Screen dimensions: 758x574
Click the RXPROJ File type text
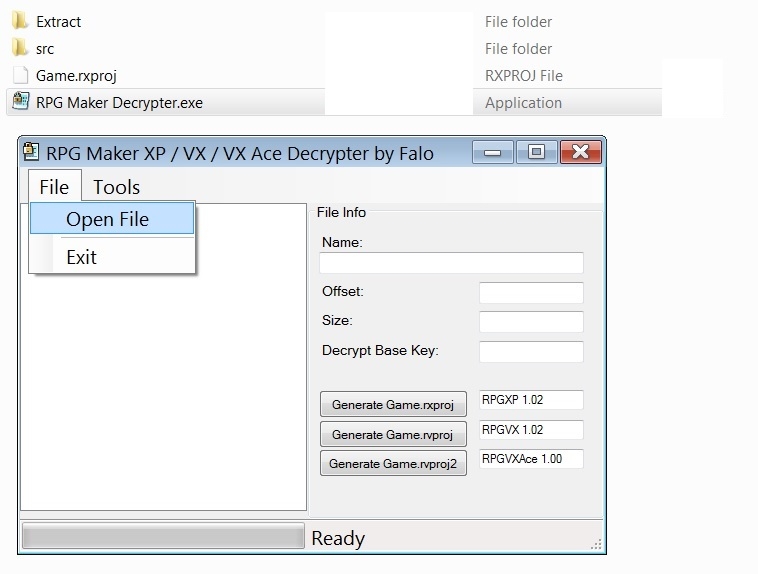pos(524,76)
